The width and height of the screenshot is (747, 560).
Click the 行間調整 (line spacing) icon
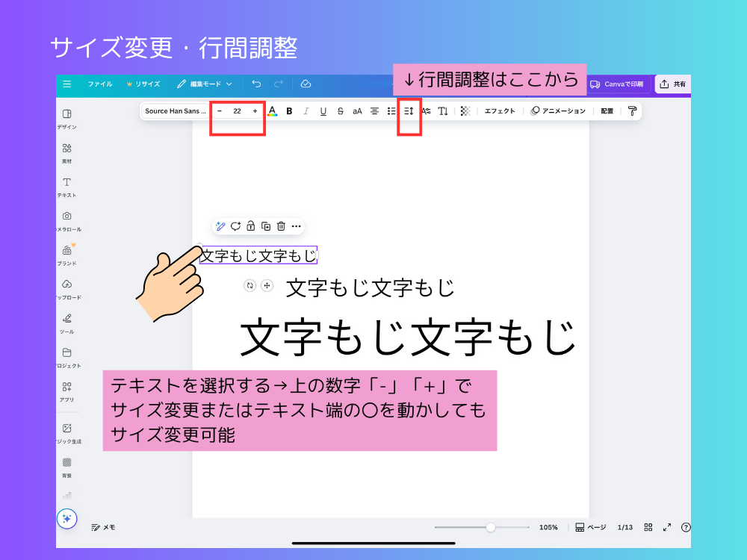[x=408, y=111]
